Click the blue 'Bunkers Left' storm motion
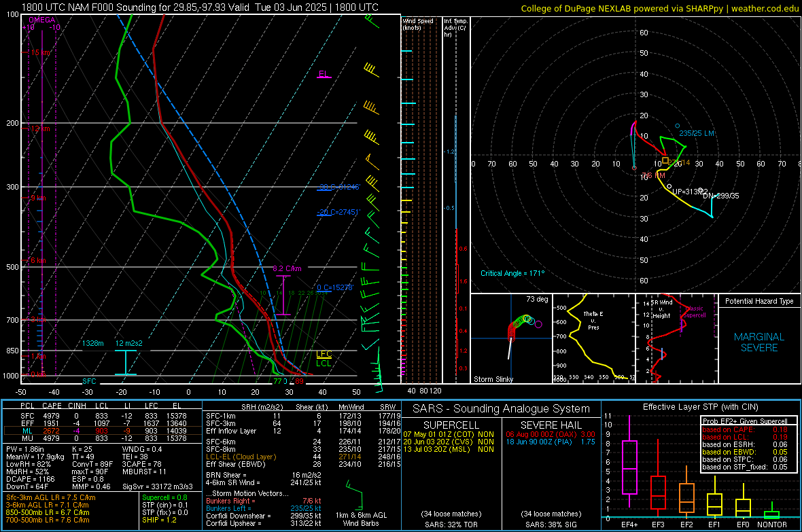 [264, 508]
